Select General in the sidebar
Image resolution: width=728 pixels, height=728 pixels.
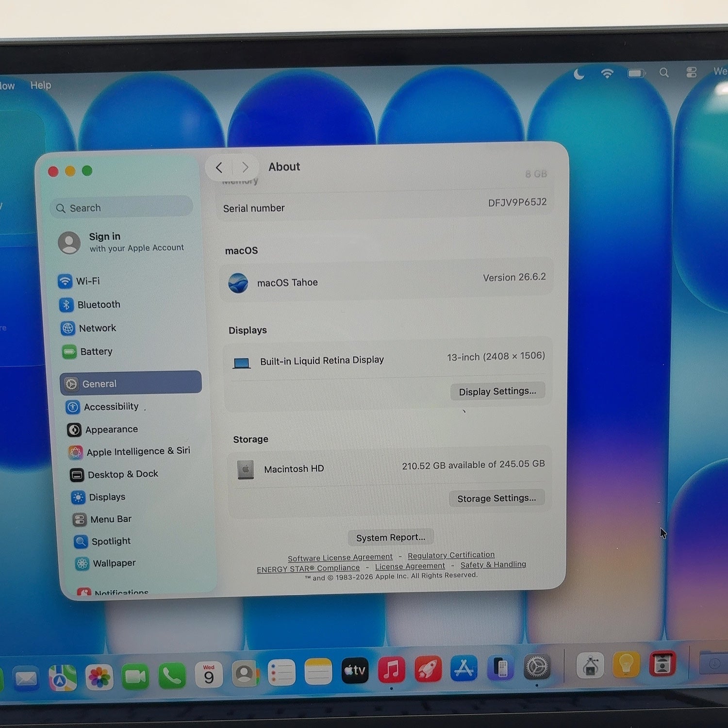click(131, 383)
